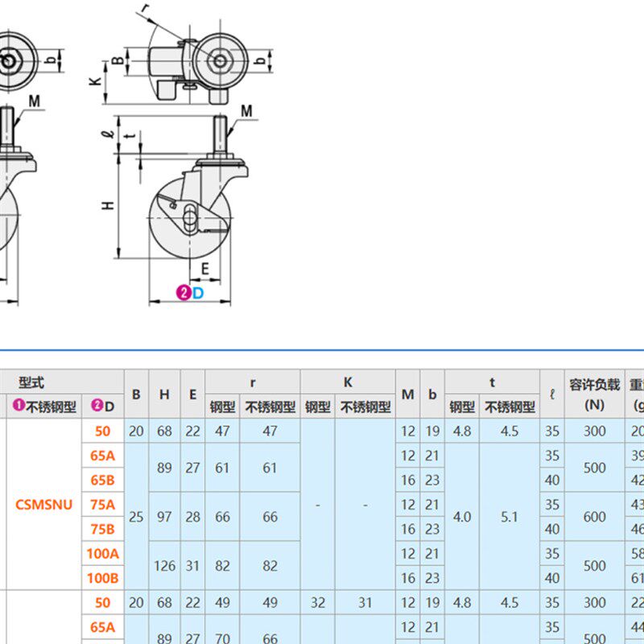Click the E dimension label in the drawing

205,269
